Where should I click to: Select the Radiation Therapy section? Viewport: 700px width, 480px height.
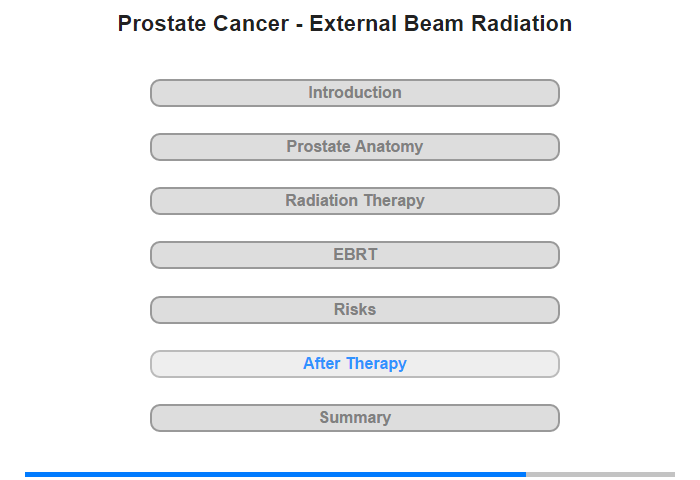coord(355,201)
